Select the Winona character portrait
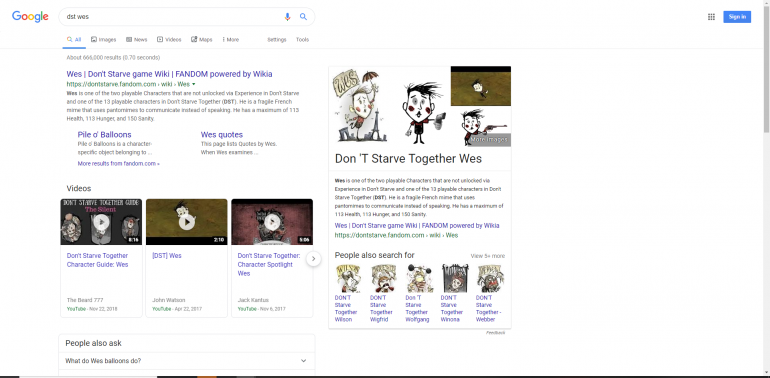The width and height of the screenshot is (770, 378). [454, 278]
